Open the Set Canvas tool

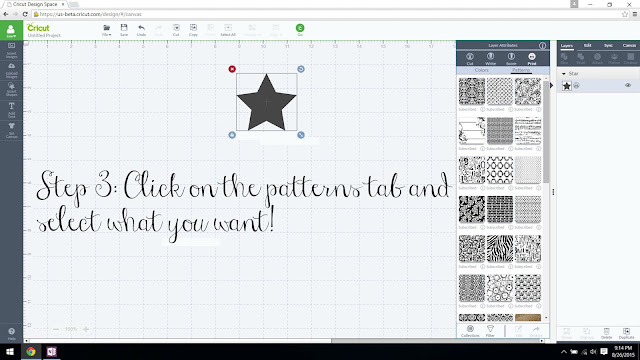pos(11,130)
